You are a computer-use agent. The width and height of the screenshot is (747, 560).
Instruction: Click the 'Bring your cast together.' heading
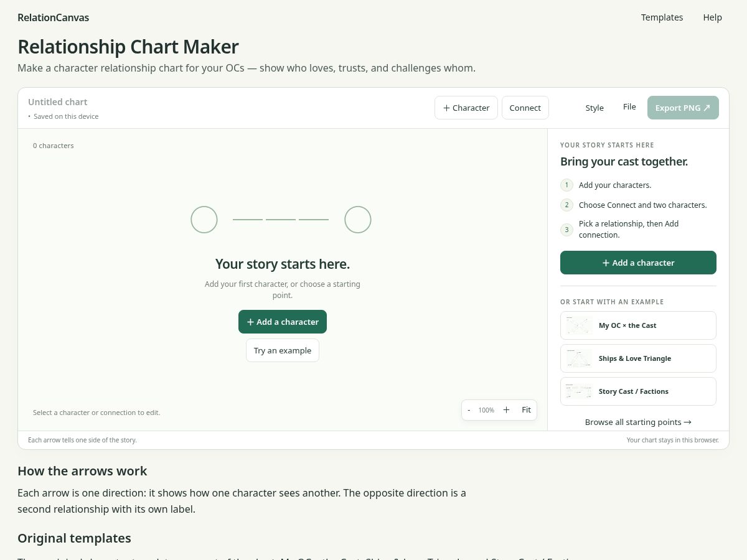[x=624, y=162]
